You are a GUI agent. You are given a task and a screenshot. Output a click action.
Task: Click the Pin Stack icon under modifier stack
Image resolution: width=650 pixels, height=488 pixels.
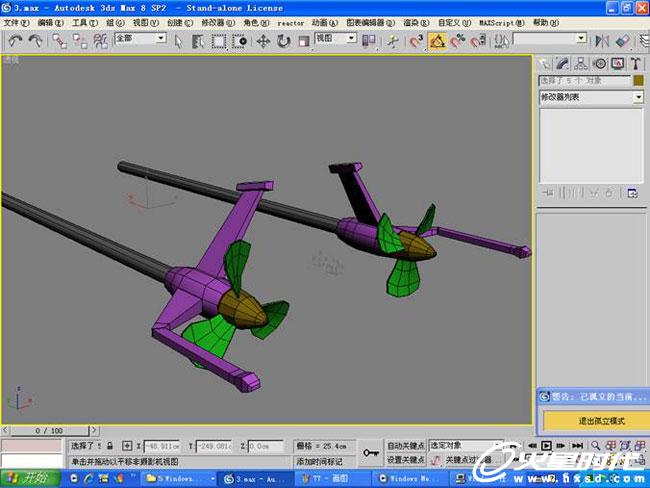click(x=548, y=193)
